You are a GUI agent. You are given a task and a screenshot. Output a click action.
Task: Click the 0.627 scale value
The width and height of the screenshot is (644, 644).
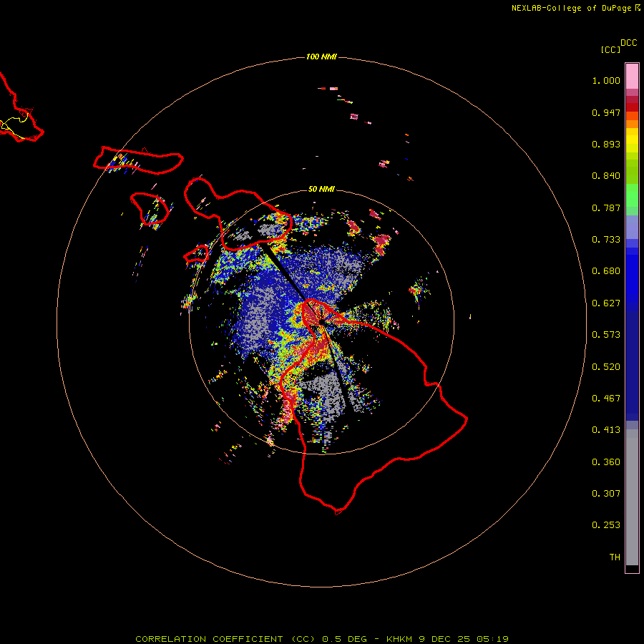pyautogui.click(x=606, y=303)
